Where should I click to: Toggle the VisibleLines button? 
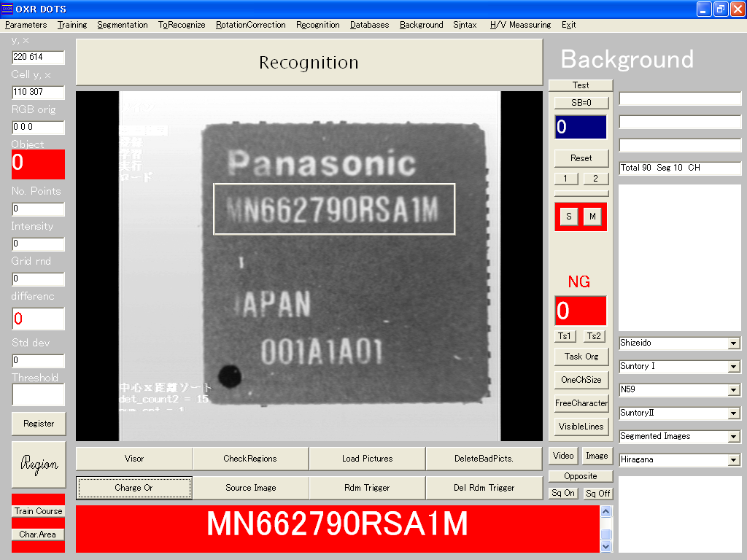click(581, 427)
